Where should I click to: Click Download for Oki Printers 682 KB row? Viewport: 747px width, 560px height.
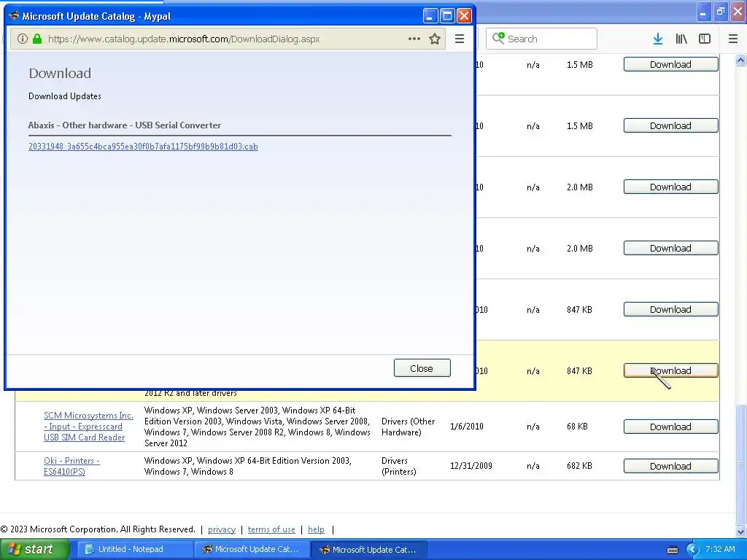(x=671, y=466)
